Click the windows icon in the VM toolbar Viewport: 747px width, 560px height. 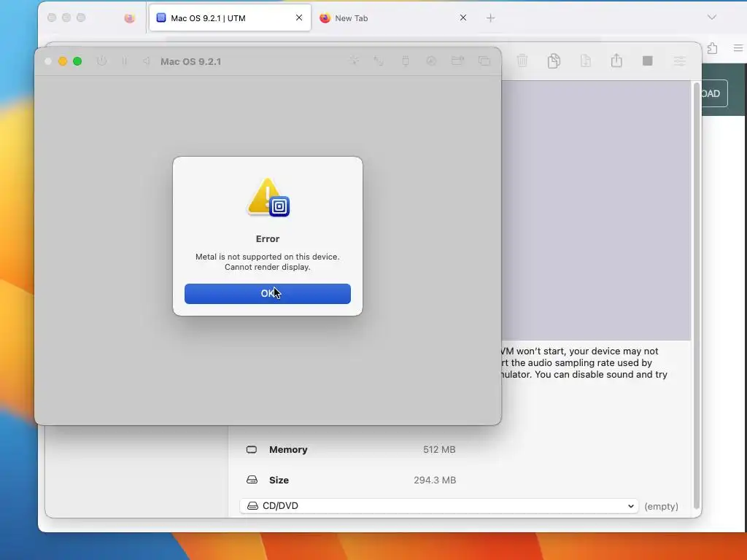[x=484, y=61]
